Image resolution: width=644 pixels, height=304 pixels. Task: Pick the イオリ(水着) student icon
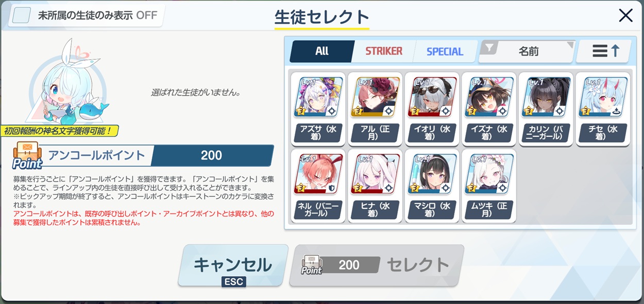432,109
